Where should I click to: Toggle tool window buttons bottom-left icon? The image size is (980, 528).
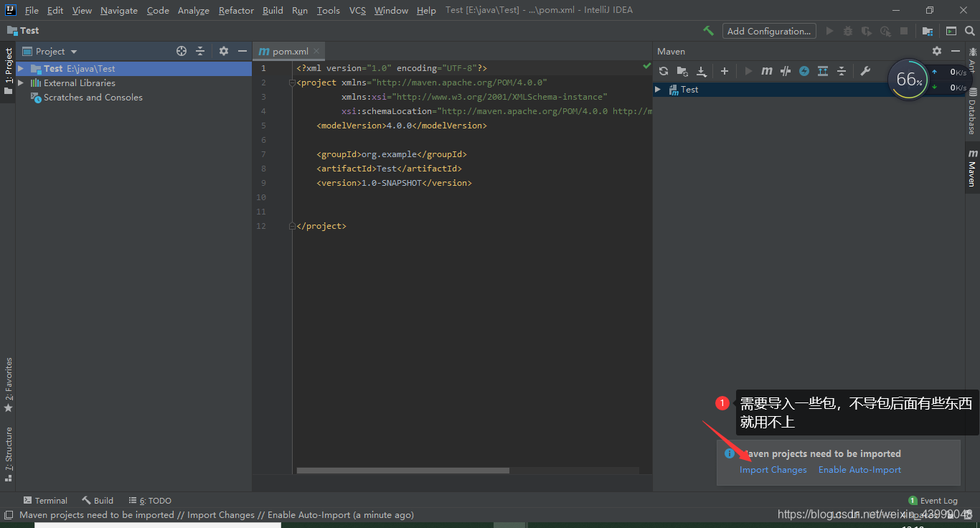[8, 515]
